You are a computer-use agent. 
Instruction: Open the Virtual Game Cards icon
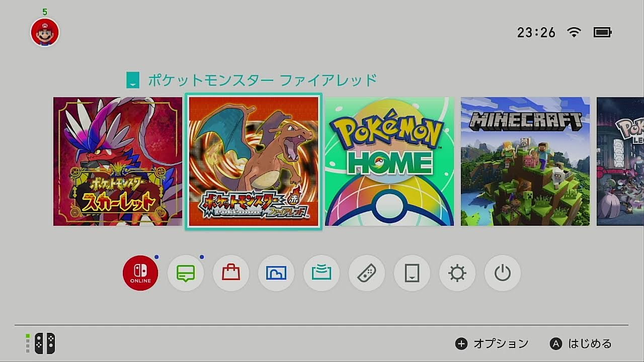click(412, 273)
